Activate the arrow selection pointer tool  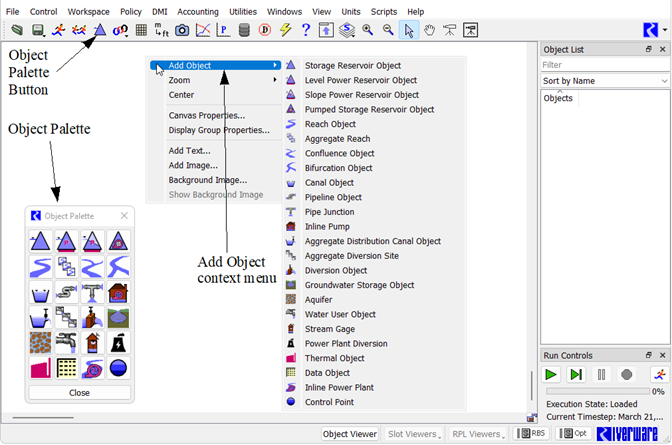[x=408, y=30]
